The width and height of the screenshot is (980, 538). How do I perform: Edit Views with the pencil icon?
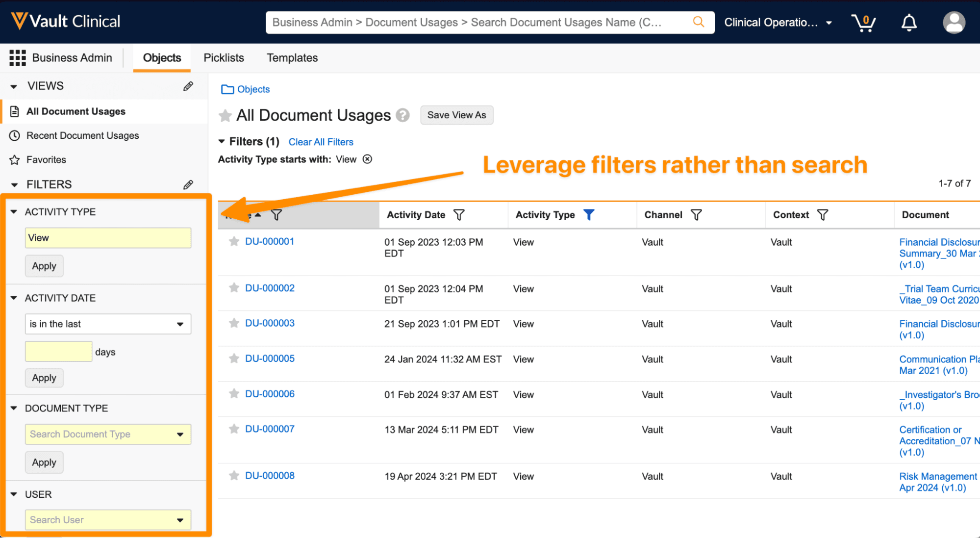(x=188, y=86)
